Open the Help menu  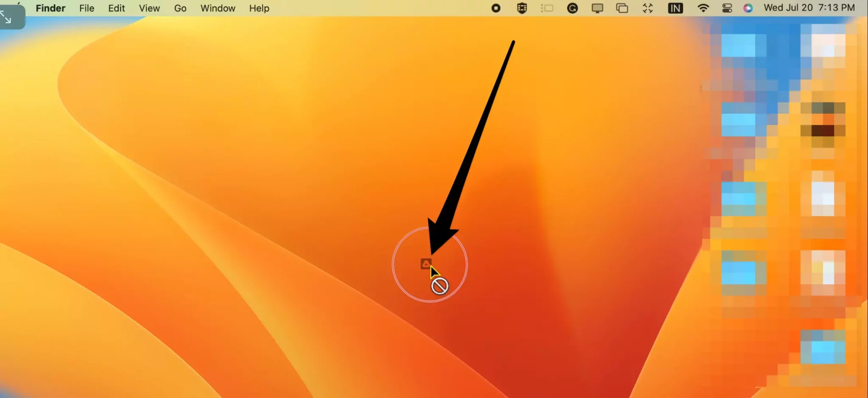[259, 8]
